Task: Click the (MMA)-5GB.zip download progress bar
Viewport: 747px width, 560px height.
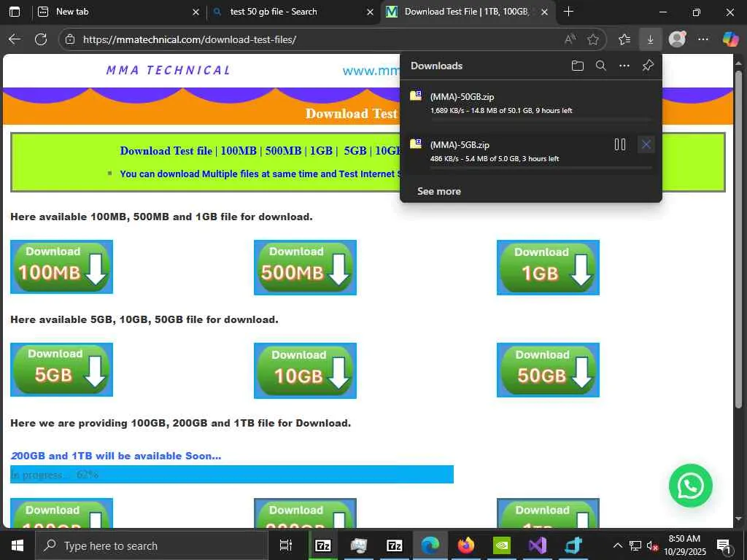Action: tap(541, 167)
